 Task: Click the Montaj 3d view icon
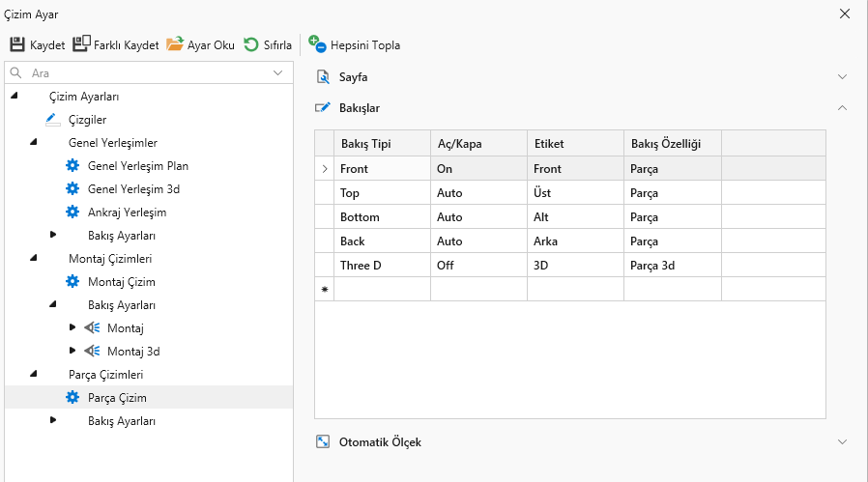click(x=92, y=352)
